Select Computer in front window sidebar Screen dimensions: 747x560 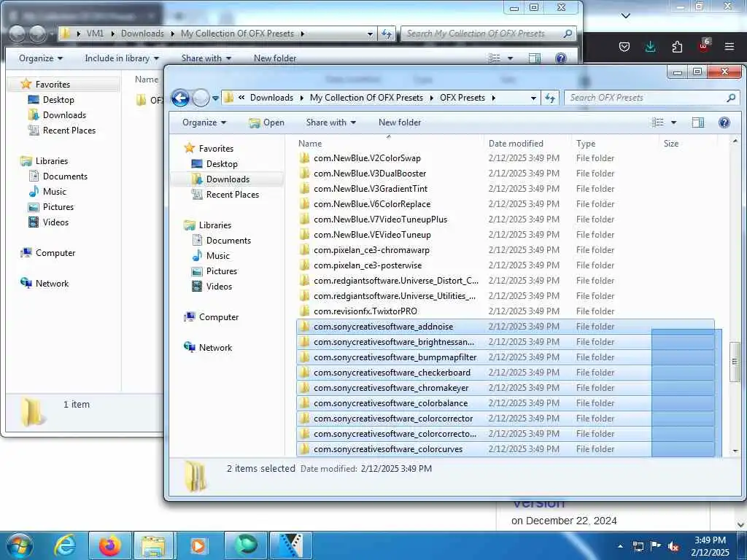pyautogui.click(x=219, y=317)
